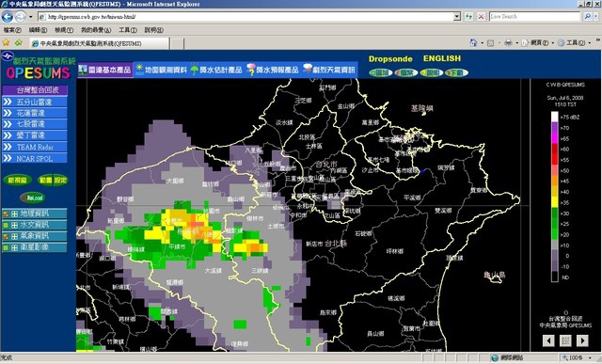
Task: Click the URL address input field
Action: (246, 17)
